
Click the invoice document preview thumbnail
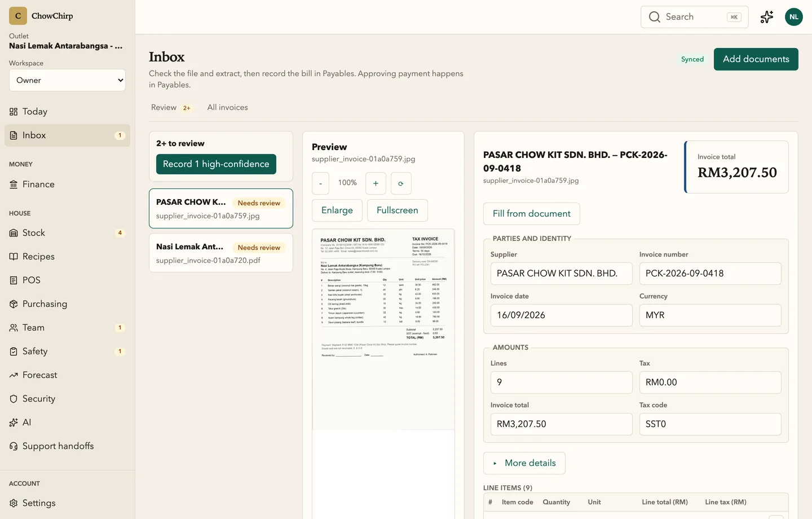click(383, 329)
